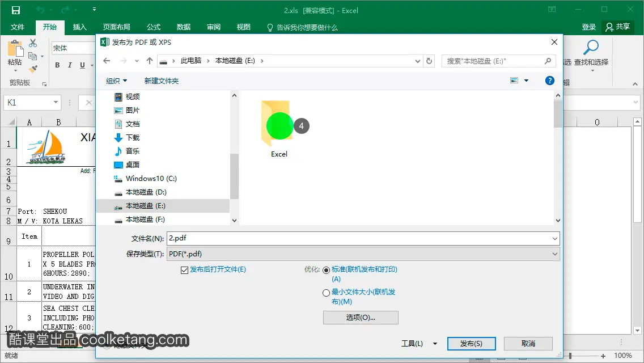Expand the view options dropdown arrow
The height and width of the screenshot is (363, 644).
point(526,81)
